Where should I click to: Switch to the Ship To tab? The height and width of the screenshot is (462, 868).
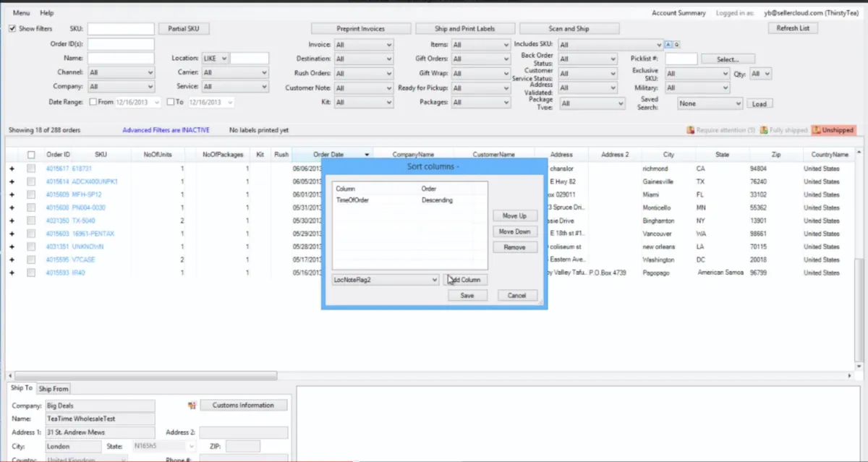(x=22, y=389)
